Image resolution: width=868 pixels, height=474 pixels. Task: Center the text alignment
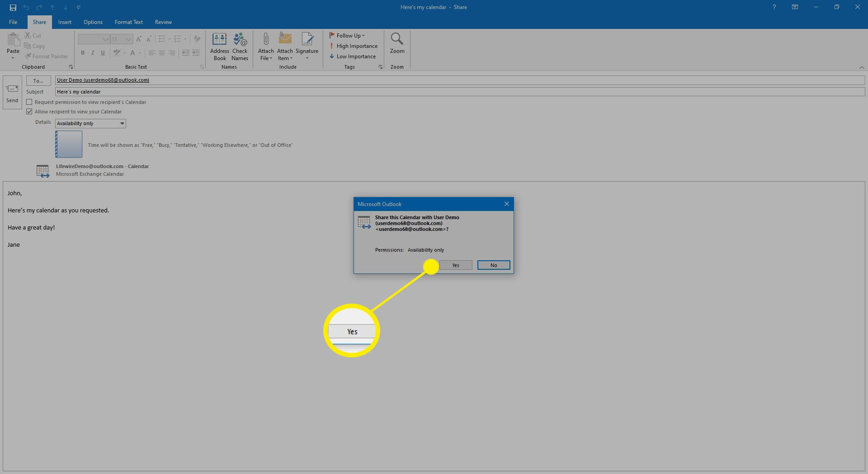tap(161, 53)
